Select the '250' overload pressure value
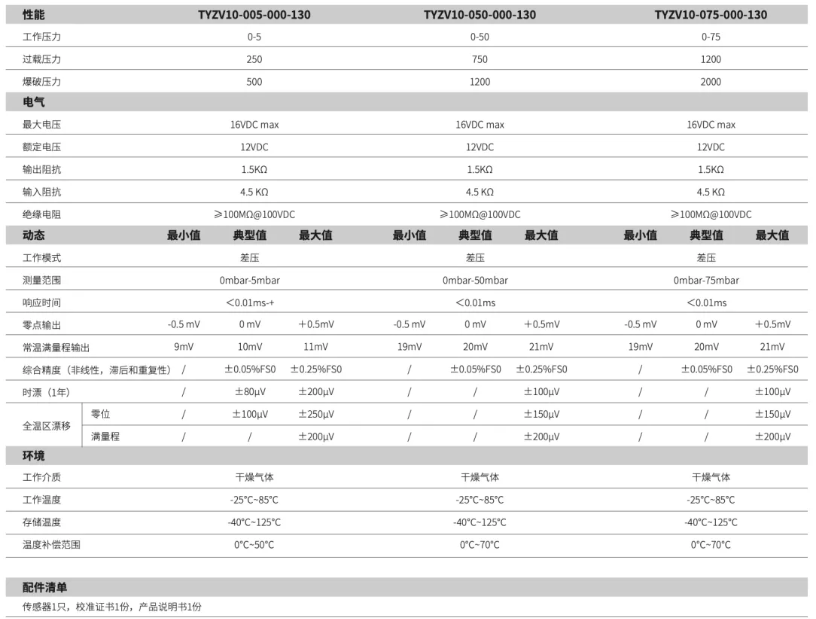This screenshot has width=816, height=619. click(x=254, y=59)
